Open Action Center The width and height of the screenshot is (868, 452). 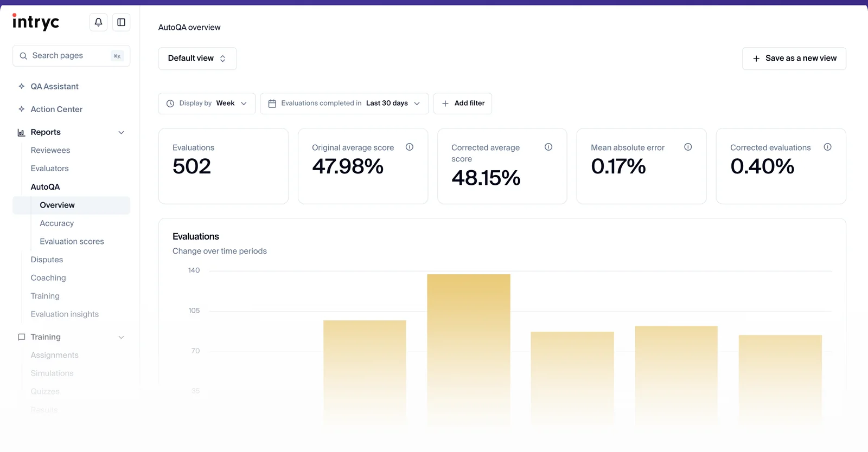coord(57,109)
